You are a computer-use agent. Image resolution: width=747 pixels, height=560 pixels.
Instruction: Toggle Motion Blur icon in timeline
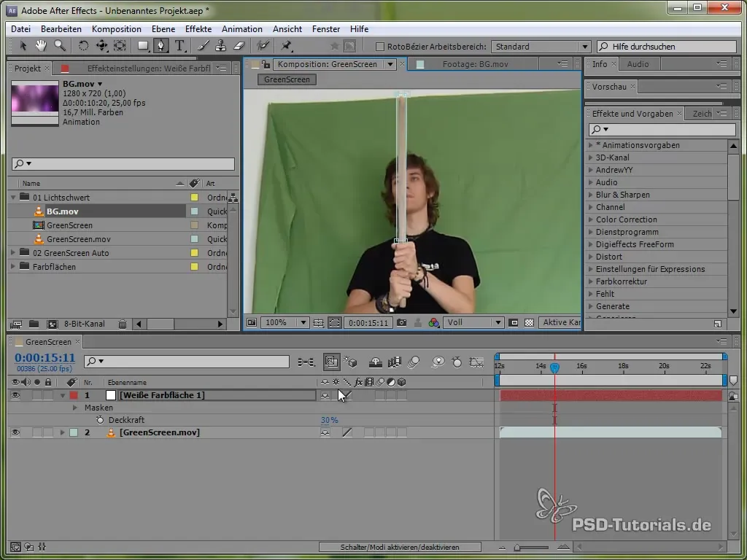click(x=414, y=362)
